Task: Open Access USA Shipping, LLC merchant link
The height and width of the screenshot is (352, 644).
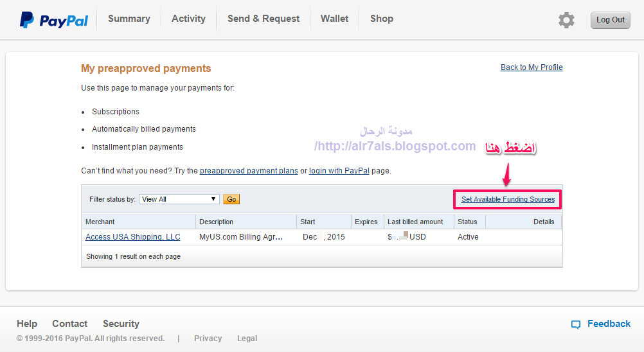Action: tap(132, 237)
